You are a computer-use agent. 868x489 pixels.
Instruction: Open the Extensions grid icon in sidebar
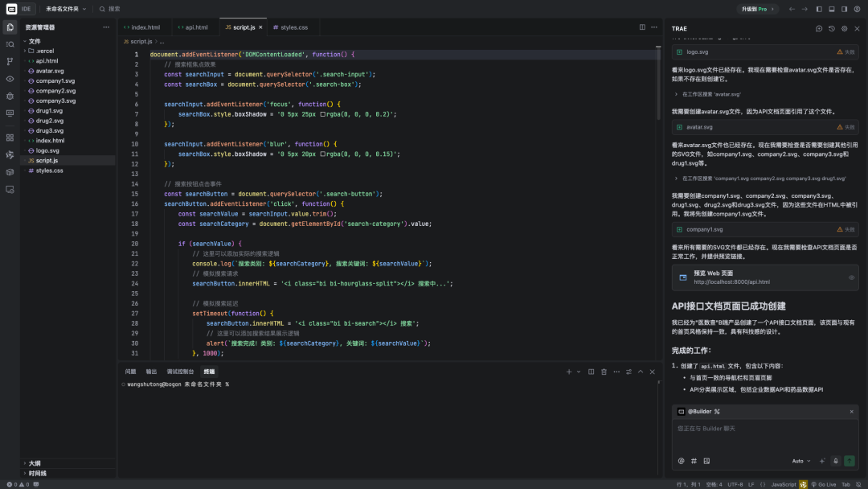(10, 138)
